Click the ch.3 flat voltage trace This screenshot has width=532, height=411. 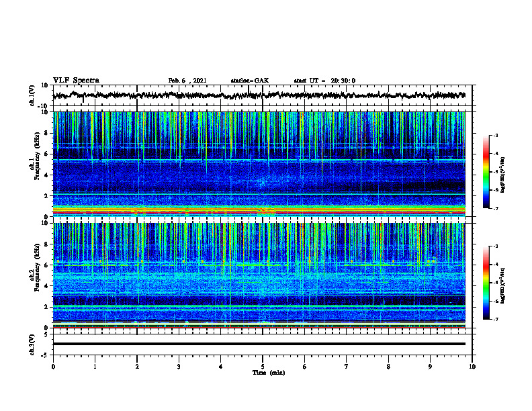click(259, 344)
